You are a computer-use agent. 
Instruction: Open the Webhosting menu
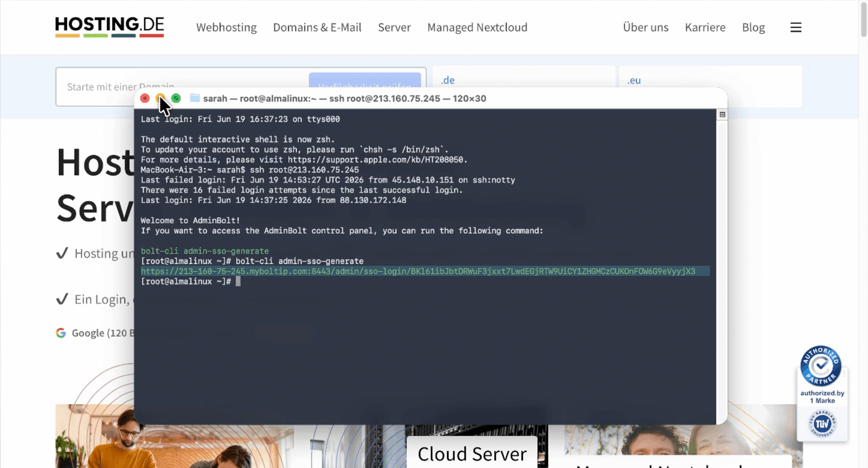[226, 28]
